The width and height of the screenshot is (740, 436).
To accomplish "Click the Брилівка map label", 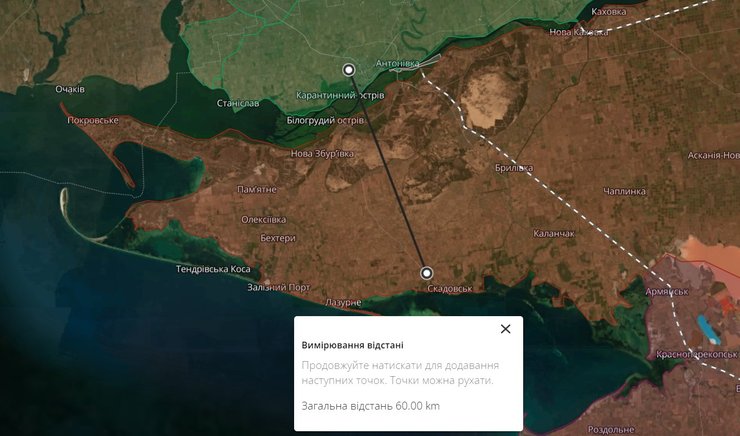I will (514, 168).
